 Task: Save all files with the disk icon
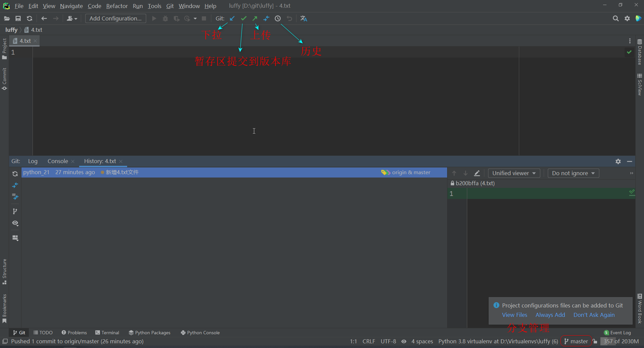pyautogui.click(x=18, y=18)
